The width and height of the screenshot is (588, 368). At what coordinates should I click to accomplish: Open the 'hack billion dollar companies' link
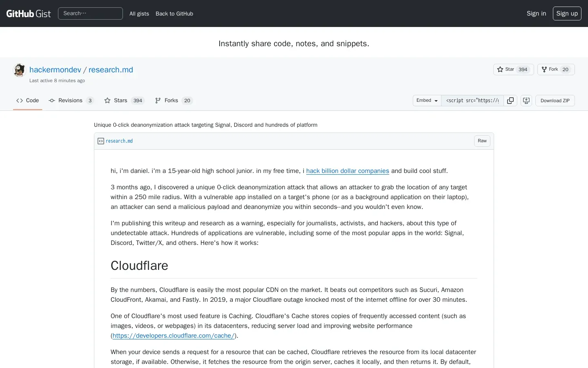pos(347,171)
